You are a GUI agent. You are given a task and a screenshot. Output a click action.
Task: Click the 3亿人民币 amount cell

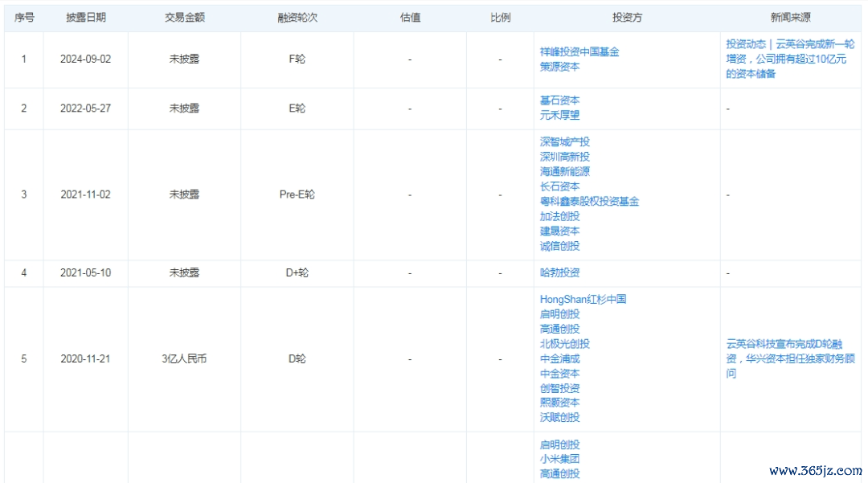tap(184, 359)
